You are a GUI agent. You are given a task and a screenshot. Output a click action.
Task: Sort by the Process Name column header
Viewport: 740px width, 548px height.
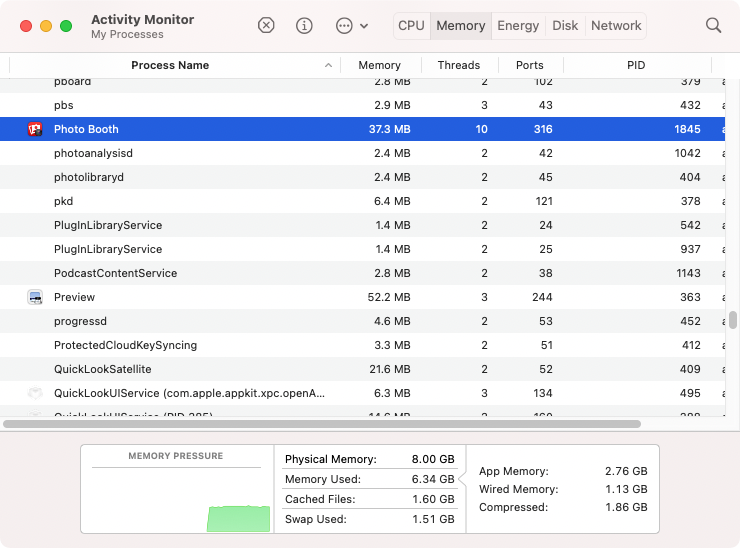(170, 65)
